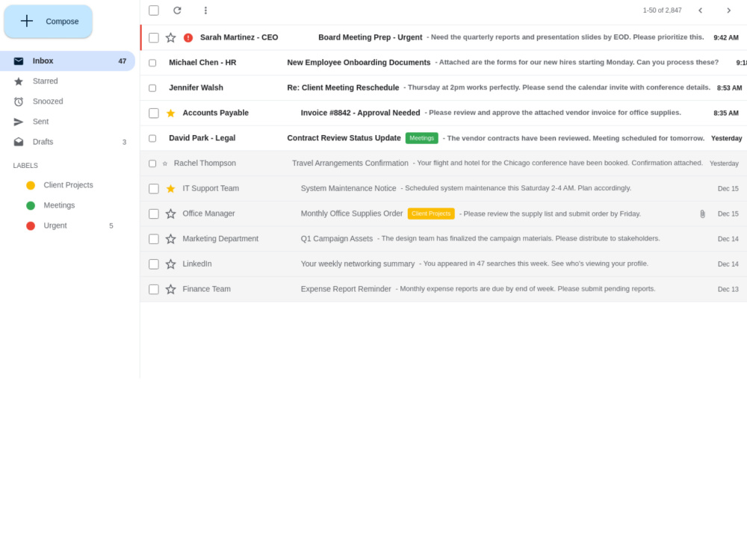The width and height of the screenshot is (747, 560).
Task: Click the red important marker on Sarah Martinez email
Action: click(188, 37)
